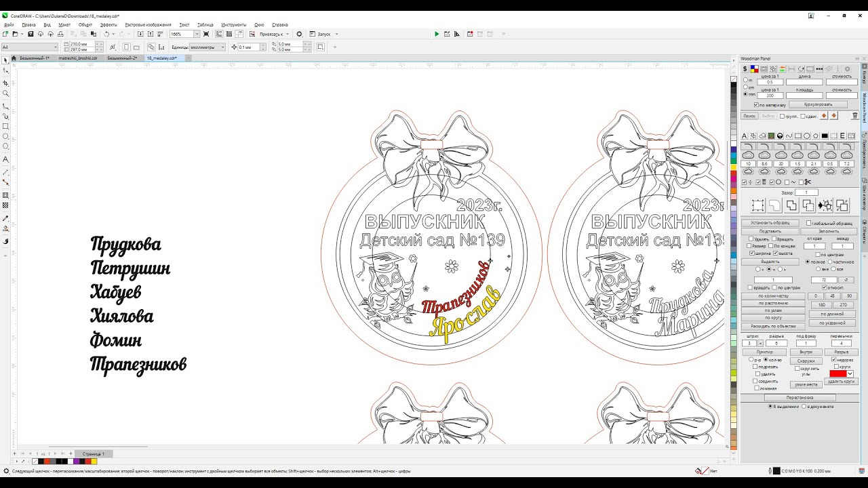Click the 'по кругу' button
Screen dimensions: 868x488
pyautogui.click(x=773, y=318)
